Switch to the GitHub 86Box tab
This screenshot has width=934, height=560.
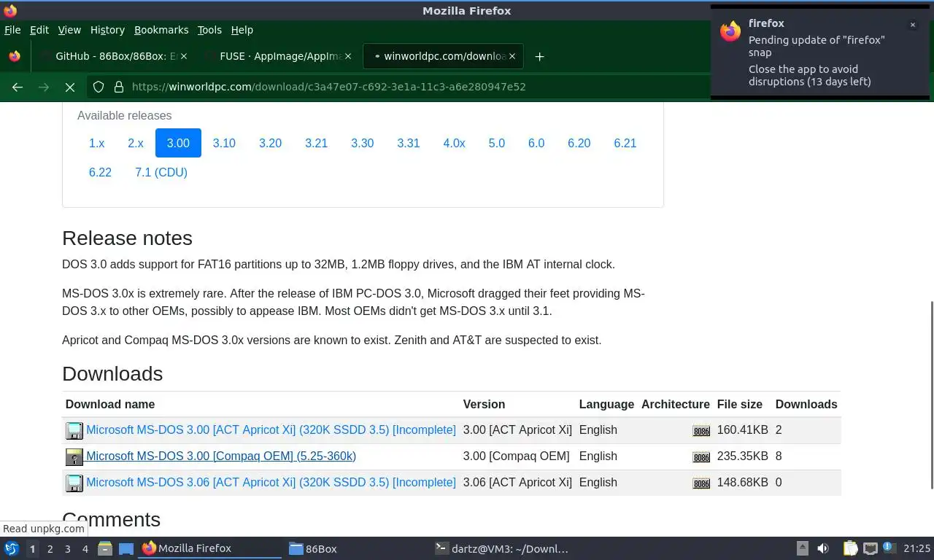coord(113,56)
